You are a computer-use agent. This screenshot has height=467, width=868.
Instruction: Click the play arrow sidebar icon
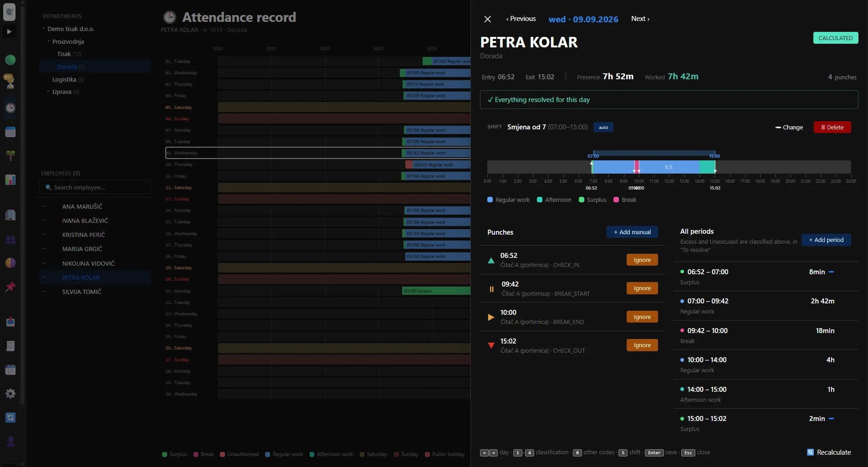(x=9, y=31)
